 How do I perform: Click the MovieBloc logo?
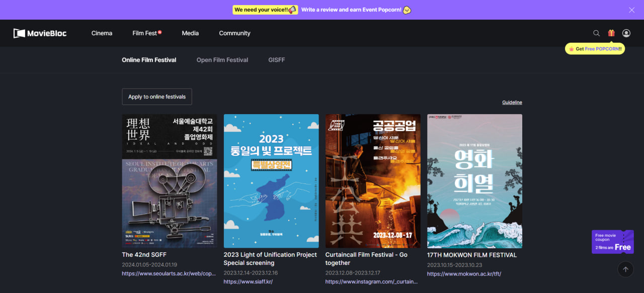40,33
